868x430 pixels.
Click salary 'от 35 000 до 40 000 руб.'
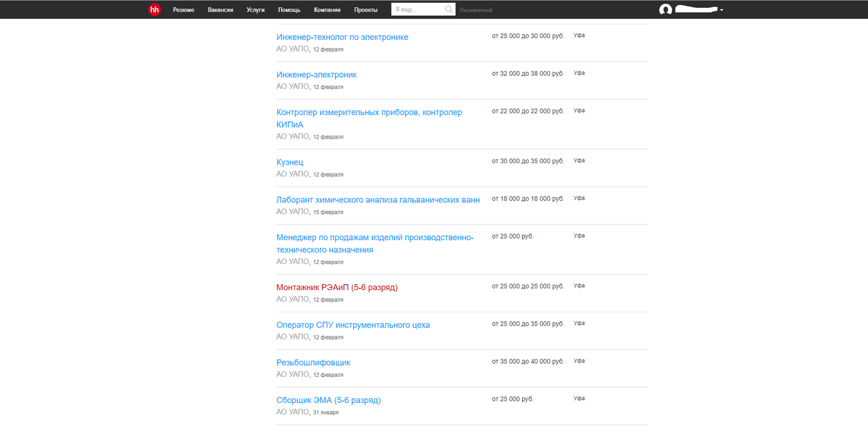click(x=528, y=361)
